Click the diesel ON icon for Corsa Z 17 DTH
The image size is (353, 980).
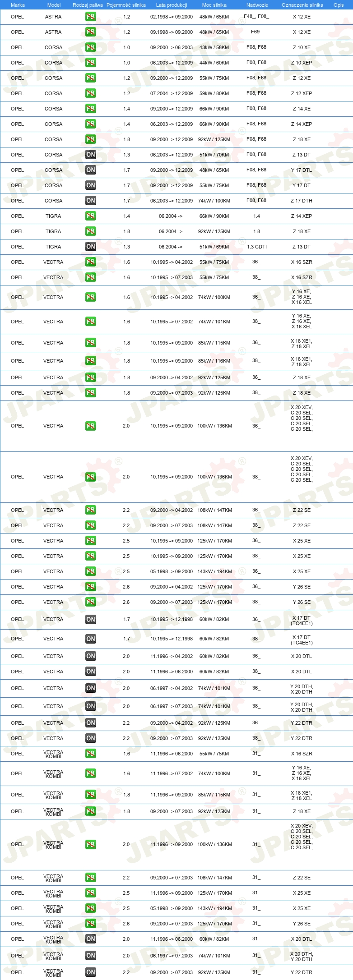[90, 201]
